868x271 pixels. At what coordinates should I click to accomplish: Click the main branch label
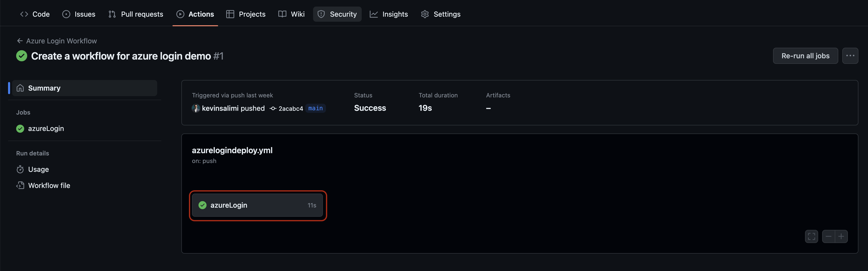(315, 108)
